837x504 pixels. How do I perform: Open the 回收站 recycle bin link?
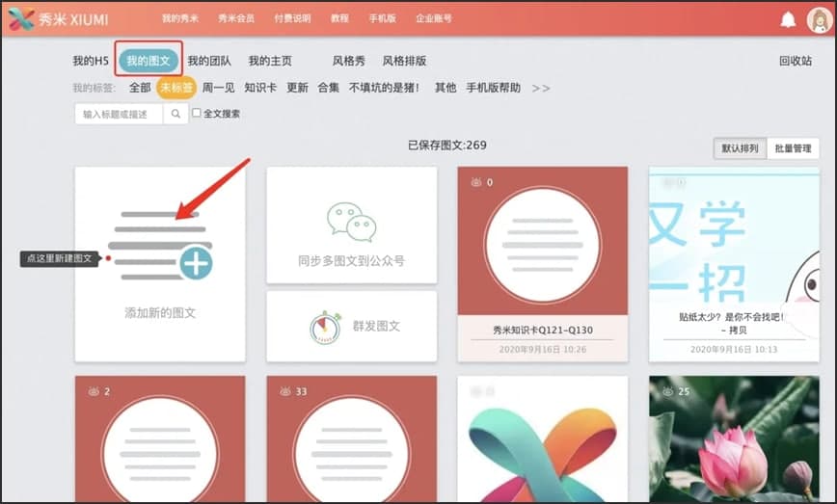click(x=796, y=61)
